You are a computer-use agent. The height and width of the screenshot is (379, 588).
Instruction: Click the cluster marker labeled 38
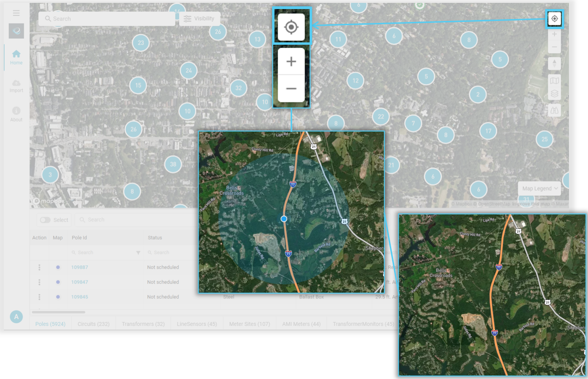[x=173, y=165]
